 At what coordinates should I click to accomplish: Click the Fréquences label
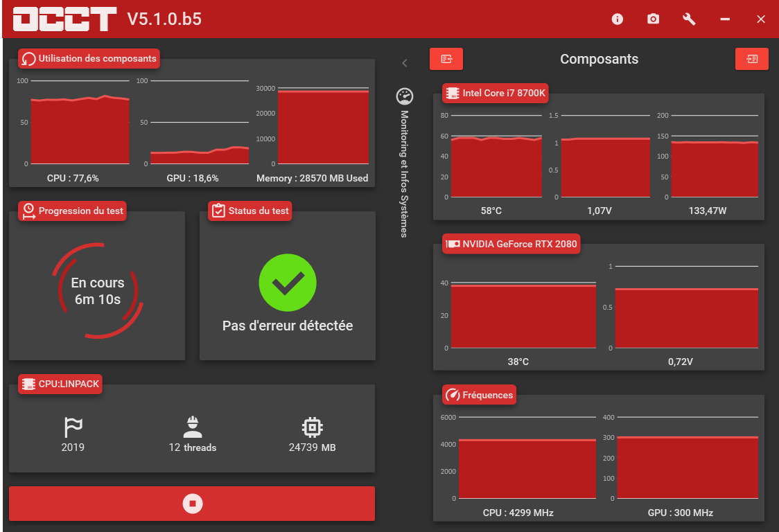coord(480,395)
